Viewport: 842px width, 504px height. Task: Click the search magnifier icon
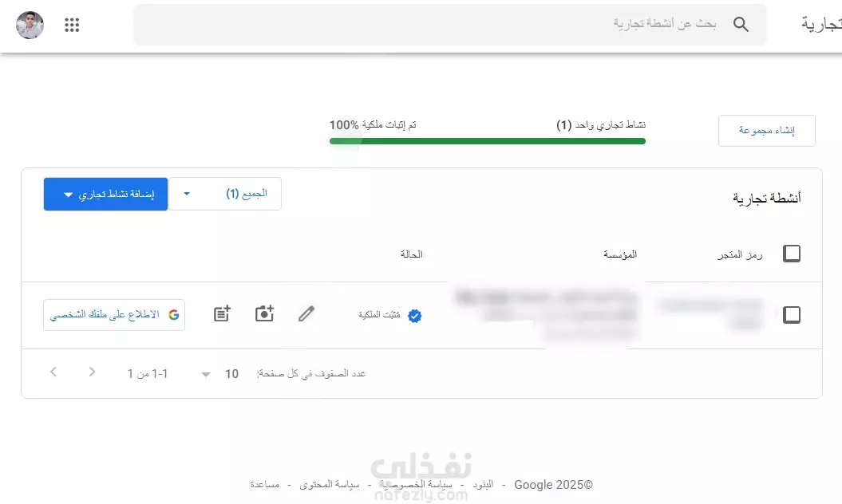[741, 24]
